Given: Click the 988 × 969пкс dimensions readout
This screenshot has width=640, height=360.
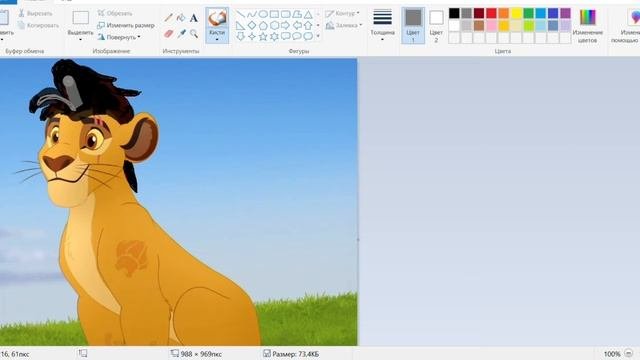Looking at the screenshot, I should coord(202,354).
